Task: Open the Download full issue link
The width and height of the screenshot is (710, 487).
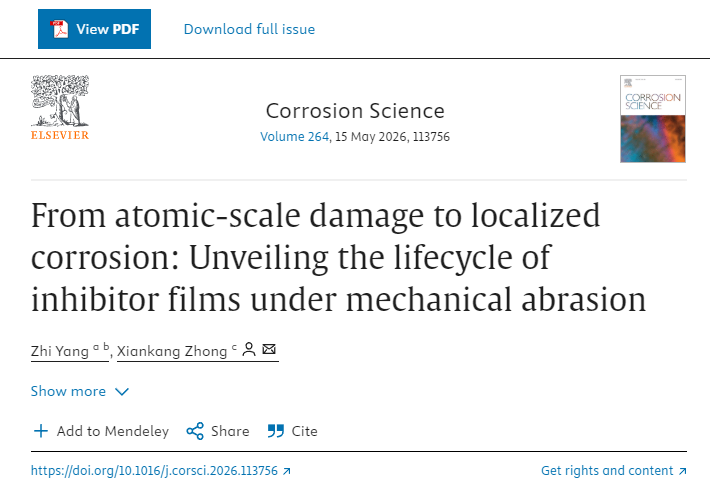Action: pos(249,29)
